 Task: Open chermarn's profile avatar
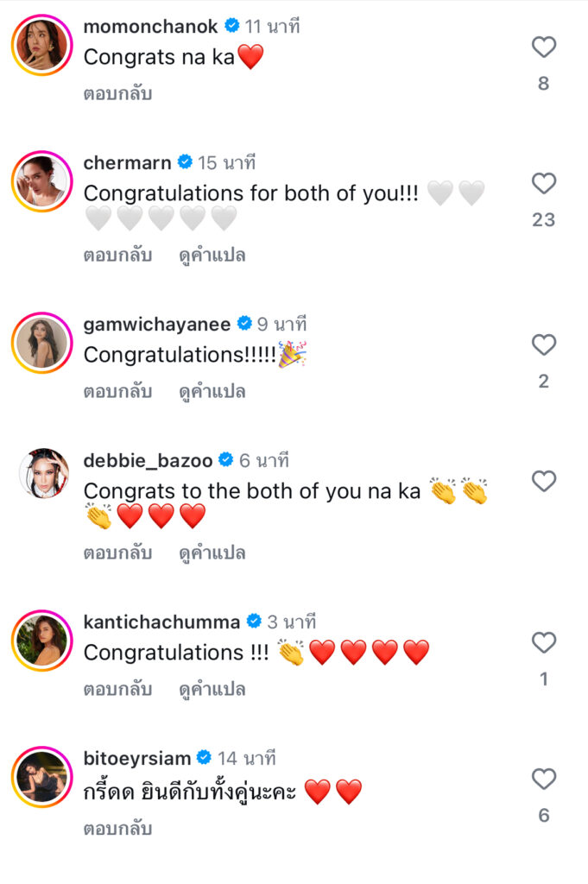(x=41, y=182)
